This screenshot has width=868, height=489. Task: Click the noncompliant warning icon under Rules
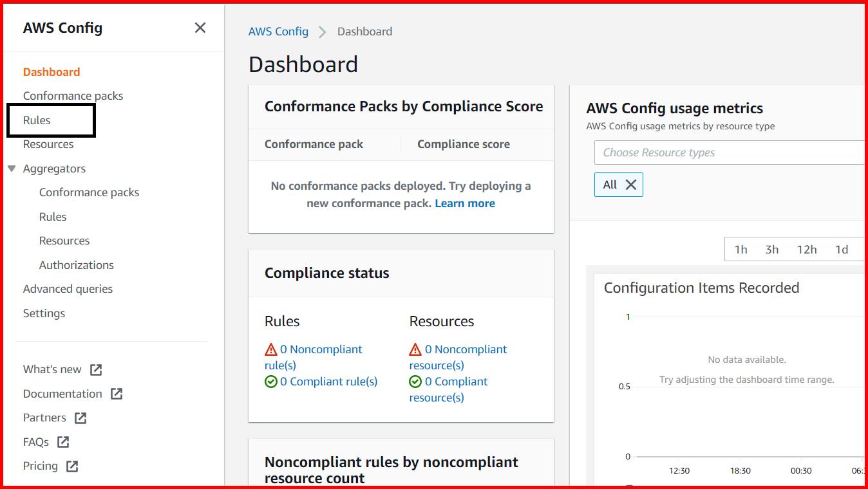pos(270,349)
